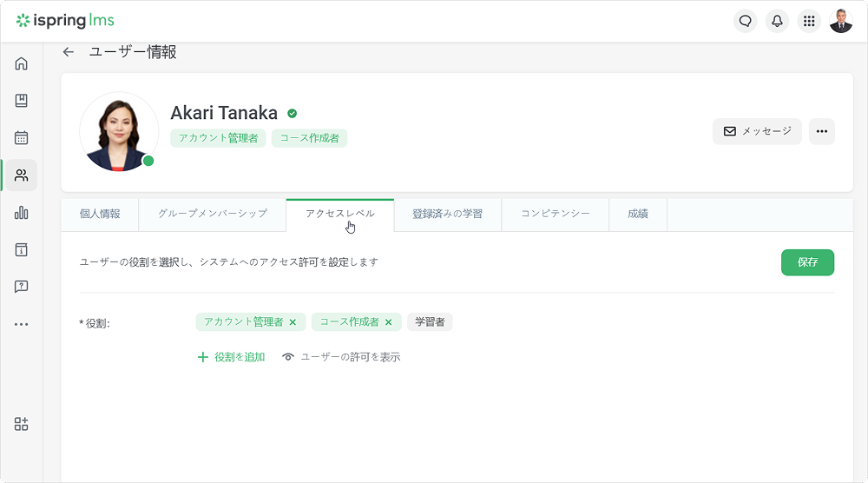Image resolution: width=868 pixels, height=483 pixels.
Task: Open the calendar icon in sidebar
Action: pyautogui.click(x=22, y=137)
